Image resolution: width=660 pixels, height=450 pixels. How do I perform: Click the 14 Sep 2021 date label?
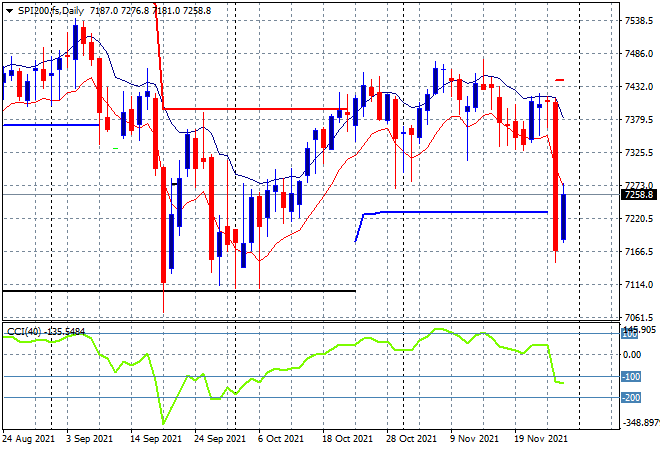coord(156,439)
